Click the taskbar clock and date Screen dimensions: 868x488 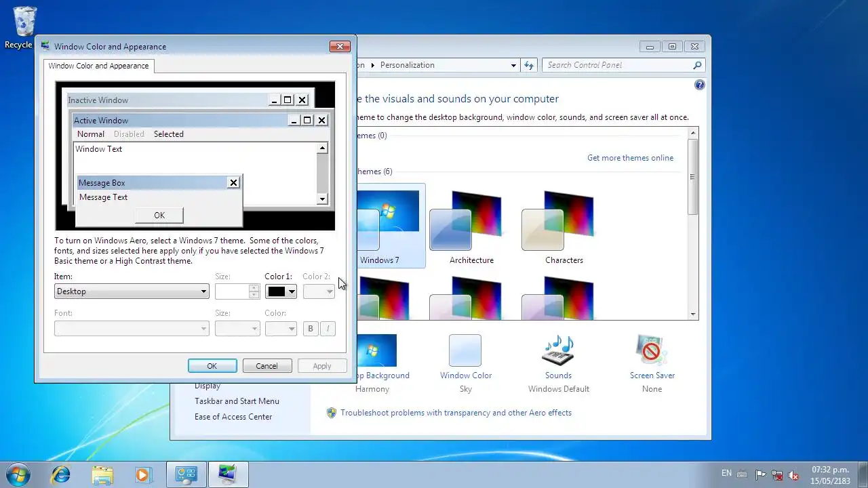coord(830,474)
